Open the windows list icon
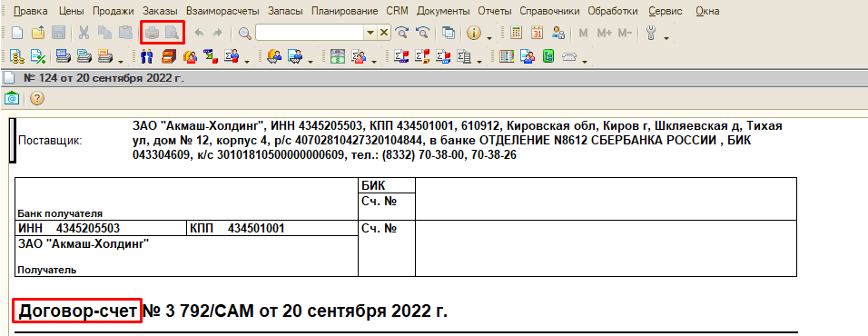This screenshot has height=336, width=868. 449,34
